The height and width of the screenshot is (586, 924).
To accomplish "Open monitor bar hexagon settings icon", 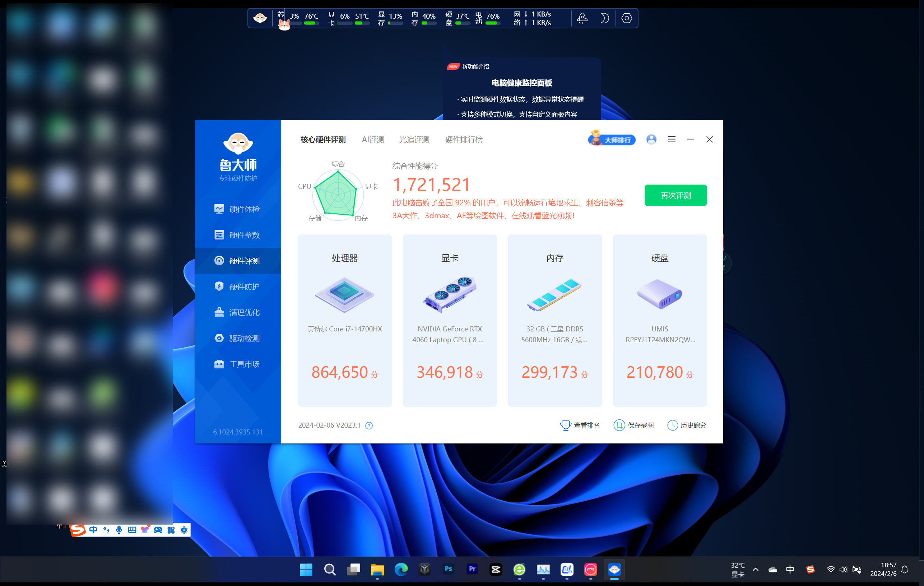I will pyautogui.click(x=627, y=18).
